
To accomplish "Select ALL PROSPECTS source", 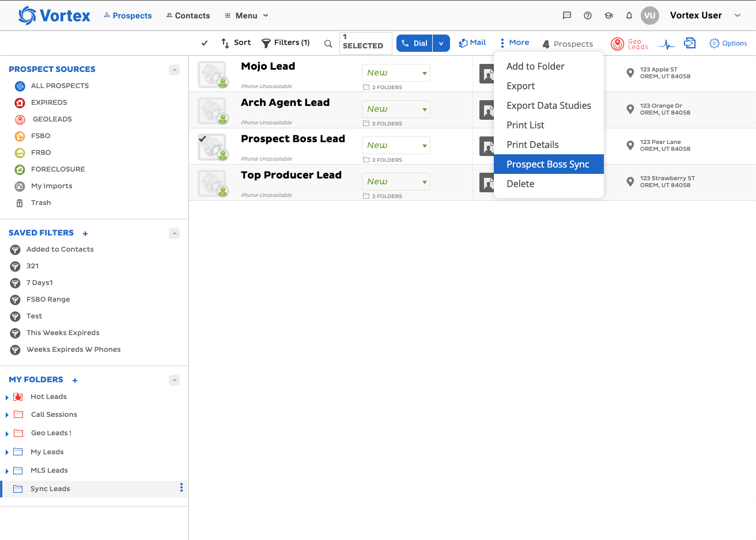I will pyautogui.click(x=52, y=86).
